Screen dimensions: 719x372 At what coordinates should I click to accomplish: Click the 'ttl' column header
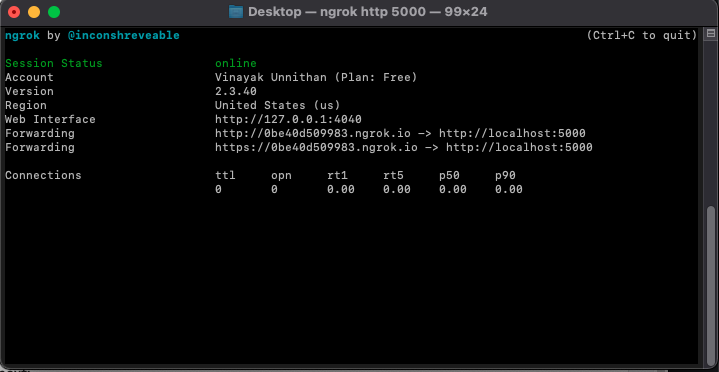tap(225, 175)
